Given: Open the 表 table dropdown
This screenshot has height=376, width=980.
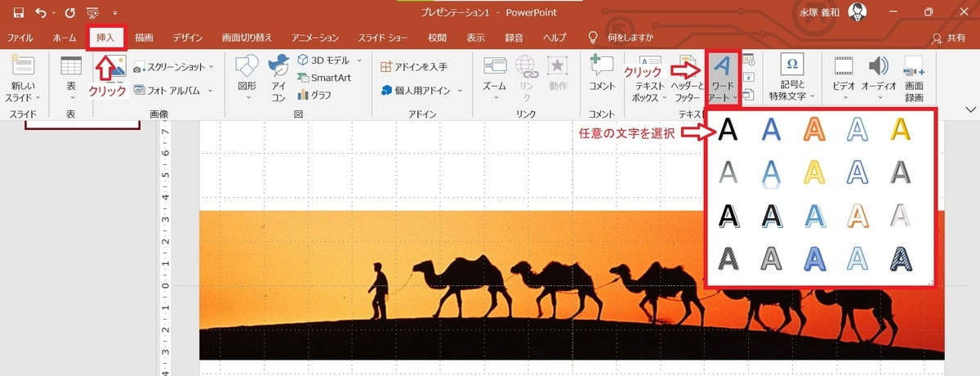Looking at the screenshot, I should (71, 78).
